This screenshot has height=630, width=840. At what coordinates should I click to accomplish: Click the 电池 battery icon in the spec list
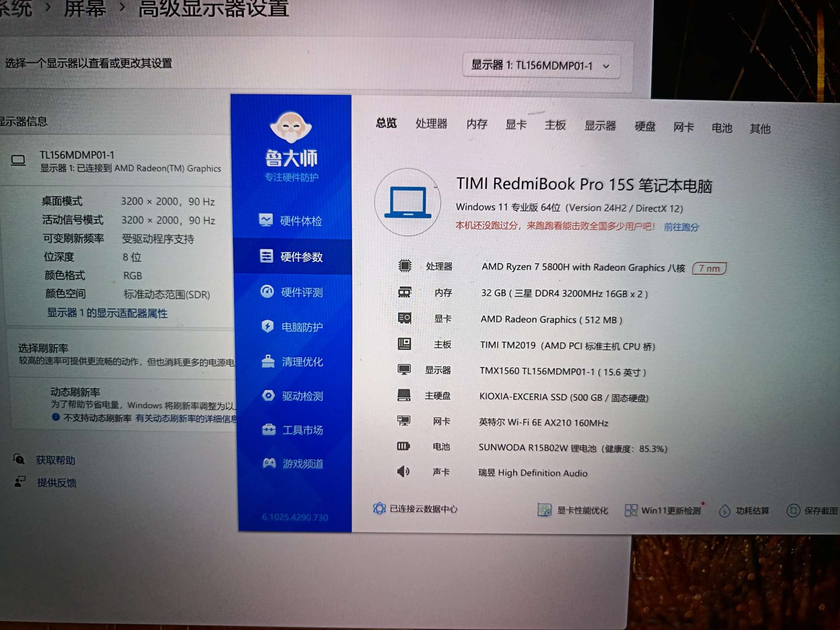tap(403, 446)
